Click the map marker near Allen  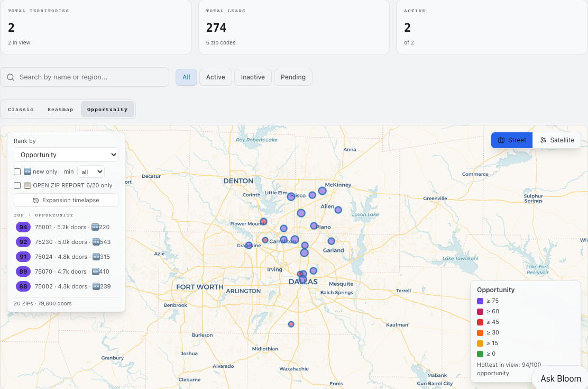pos(338,210)
